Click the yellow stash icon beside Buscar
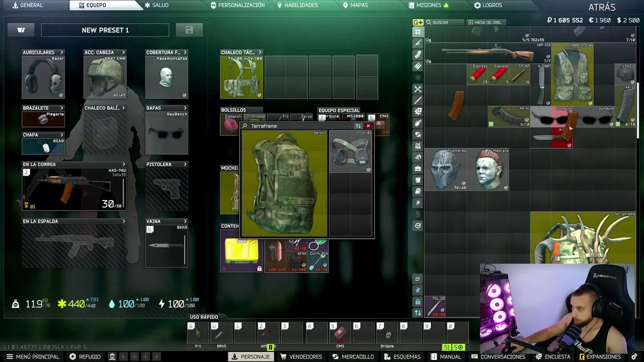Viewport: 644px width, 362px height. coord(418,22)
